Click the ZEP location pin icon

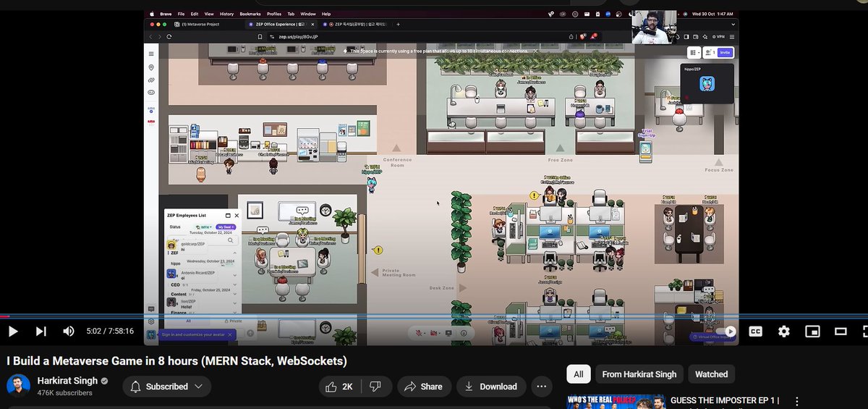[x=151, y=67]
